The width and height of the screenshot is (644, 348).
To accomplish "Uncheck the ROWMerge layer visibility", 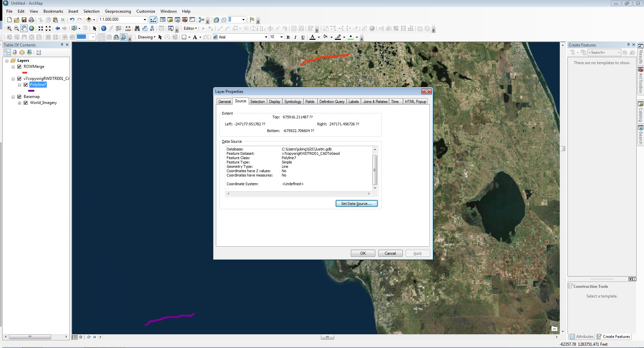I will (x=19, y=67).
